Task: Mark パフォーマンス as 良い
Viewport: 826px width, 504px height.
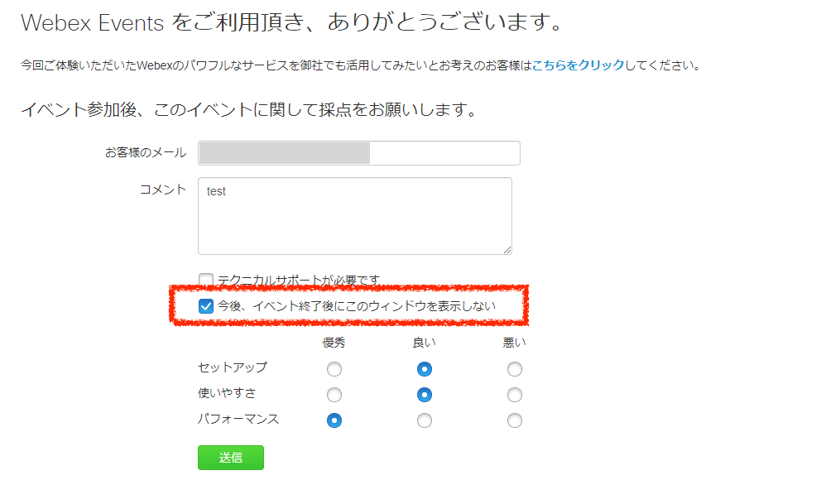Action: (424, 420)
